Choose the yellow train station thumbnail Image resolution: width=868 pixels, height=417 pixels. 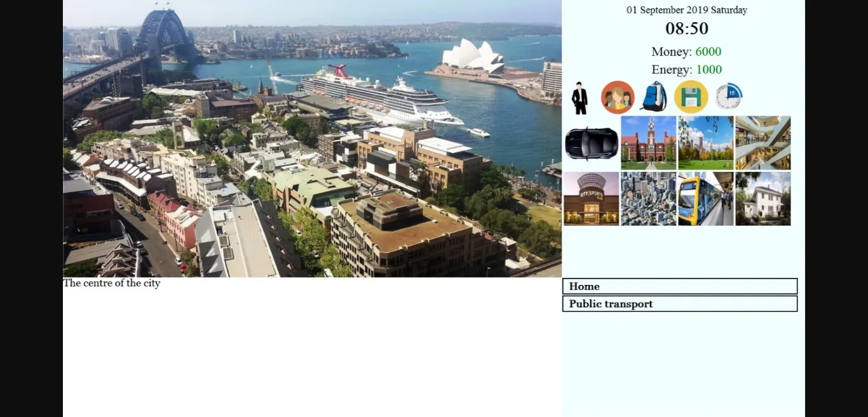click(x=706, y=199)
